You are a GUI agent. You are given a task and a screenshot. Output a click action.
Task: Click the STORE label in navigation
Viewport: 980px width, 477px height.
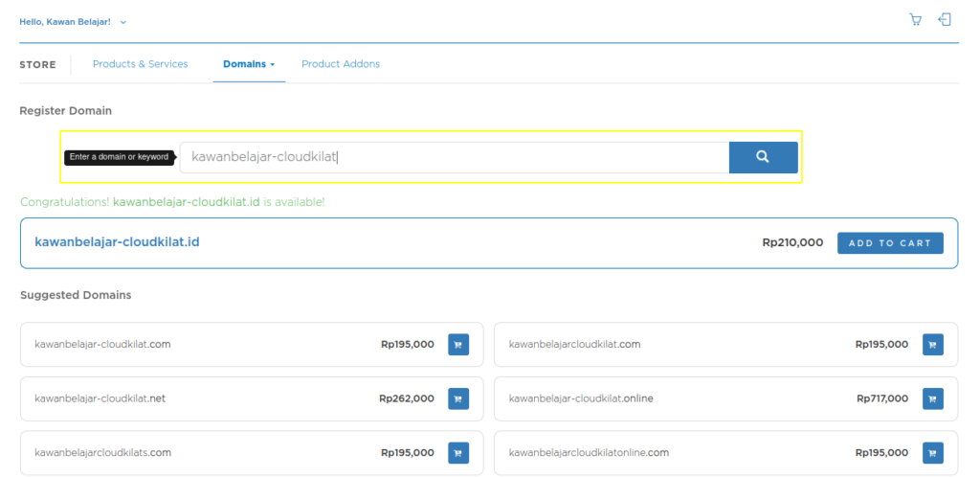pyautogui.click(x=37, y=65)
